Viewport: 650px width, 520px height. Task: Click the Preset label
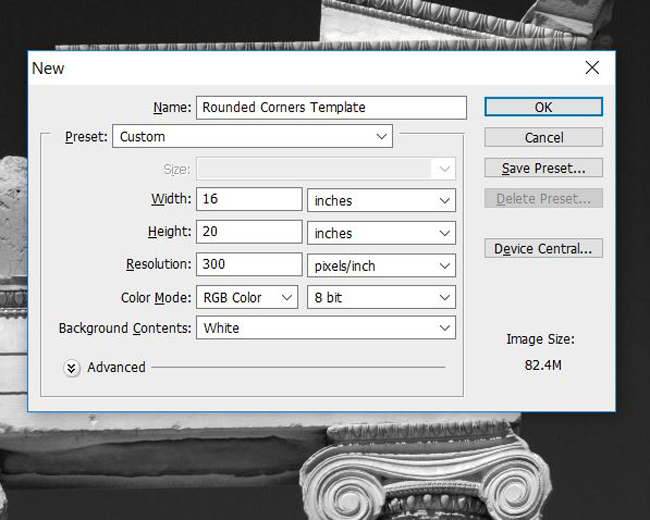(86, 137)
